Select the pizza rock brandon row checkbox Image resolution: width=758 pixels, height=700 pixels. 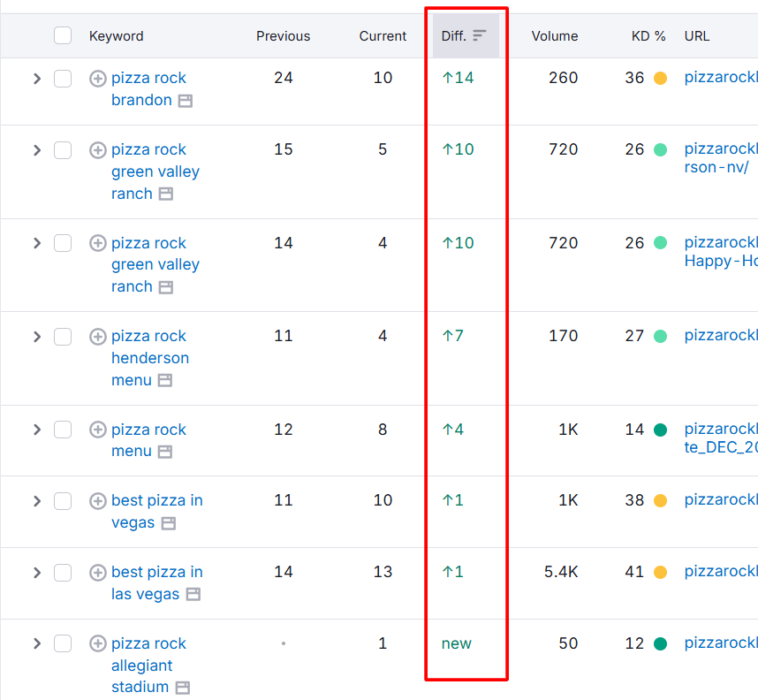coord(63,79)
